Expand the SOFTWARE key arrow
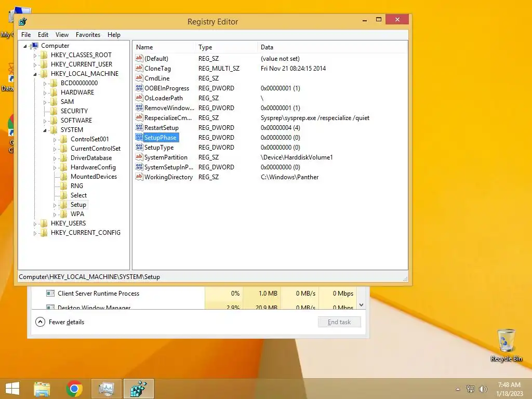The width and height of the screenshot is (532, 399). tap(45, 121)
